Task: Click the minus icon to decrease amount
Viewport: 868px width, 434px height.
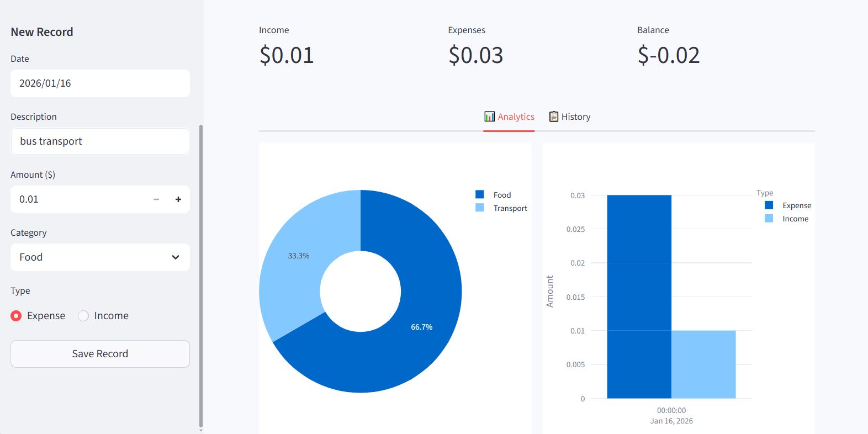Action: pos(156,199)
